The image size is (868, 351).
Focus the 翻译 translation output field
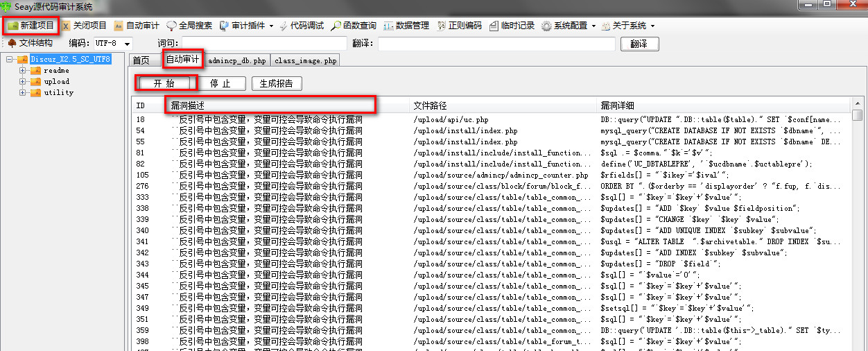[496, 44]
